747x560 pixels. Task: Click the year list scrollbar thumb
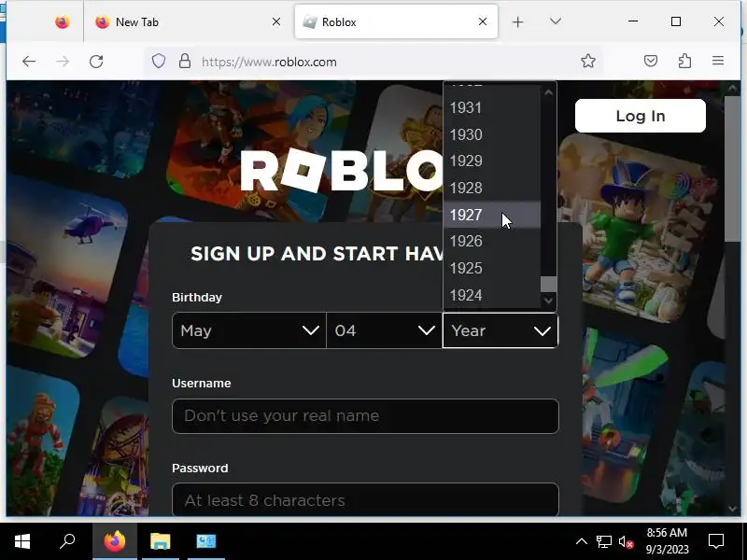(548, 285)
